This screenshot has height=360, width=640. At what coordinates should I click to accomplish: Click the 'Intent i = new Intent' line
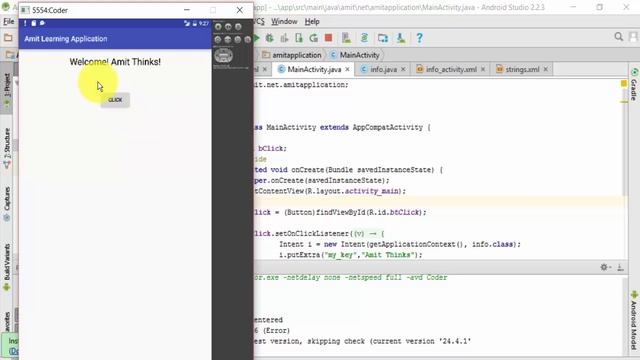tap(400, 244)
